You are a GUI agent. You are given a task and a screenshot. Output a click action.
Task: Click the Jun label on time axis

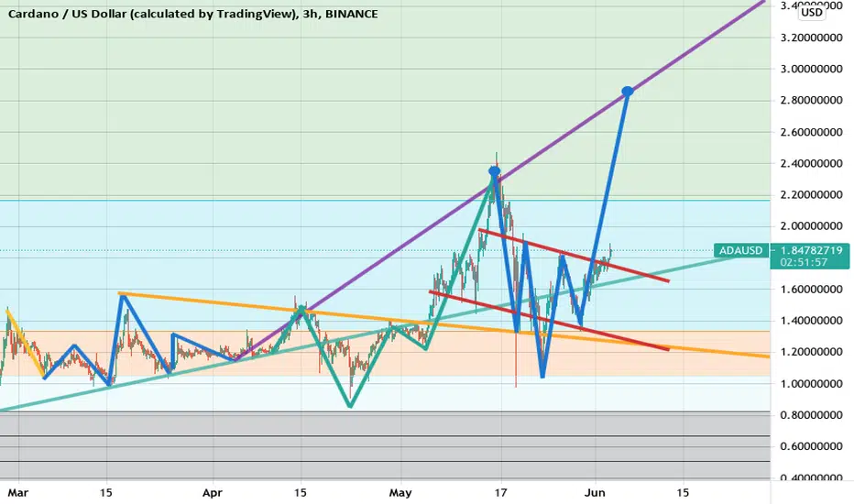click(x=594, y=493)
